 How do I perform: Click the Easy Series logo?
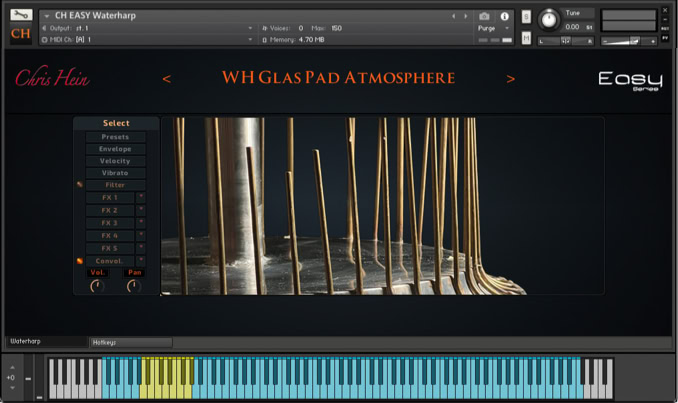pos(630,81)
